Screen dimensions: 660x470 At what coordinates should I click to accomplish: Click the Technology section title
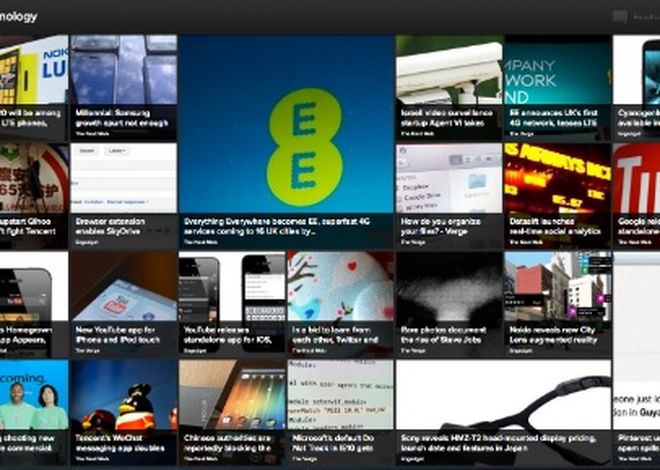pyautogui.click(x=19, y=17)
